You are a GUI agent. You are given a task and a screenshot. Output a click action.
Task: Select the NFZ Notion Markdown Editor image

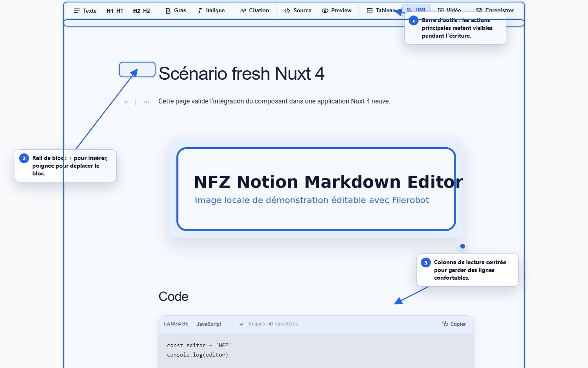point(316,189)
